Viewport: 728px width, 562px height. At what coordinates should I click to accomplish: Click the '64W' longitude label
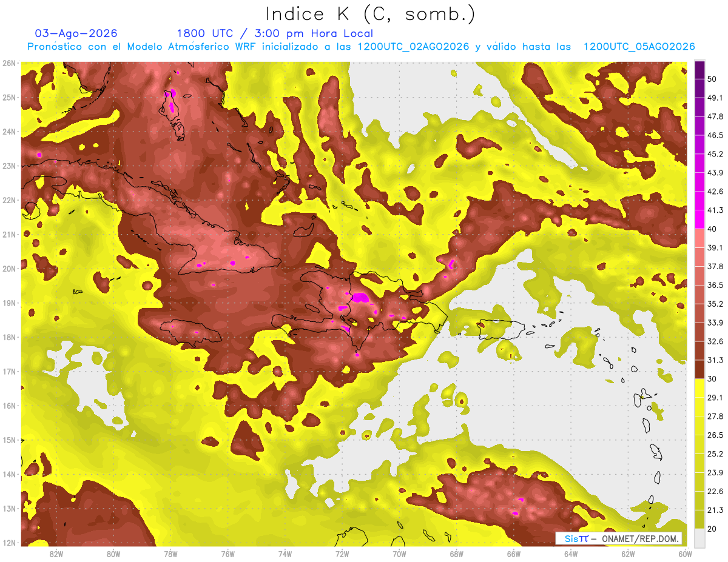(571, 554)
